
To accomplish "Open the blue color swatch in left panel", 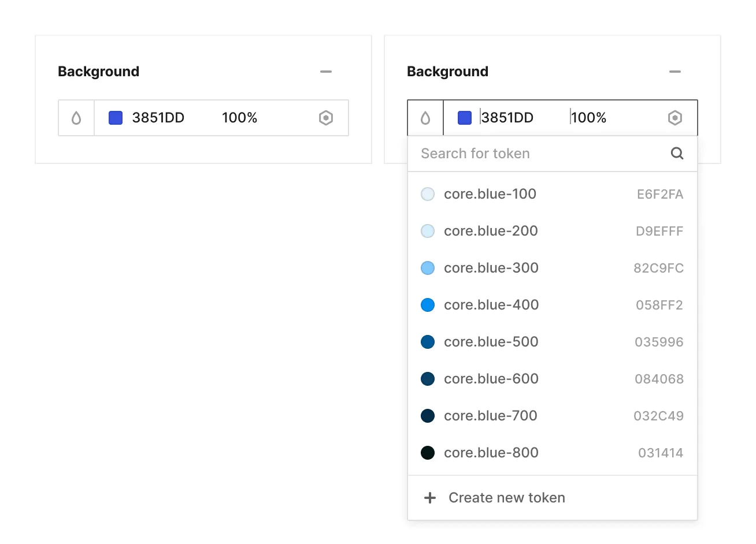I will [x=116, y=118].
